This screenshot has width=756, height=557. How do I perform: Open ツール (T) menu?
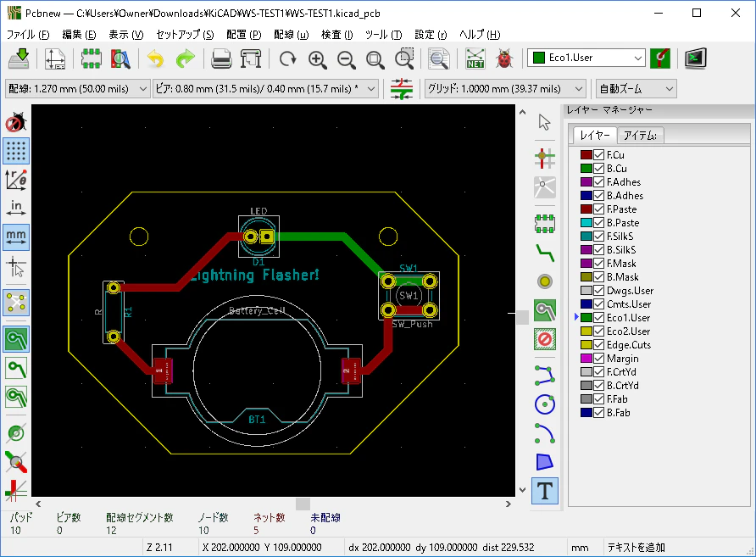point(383,35)
